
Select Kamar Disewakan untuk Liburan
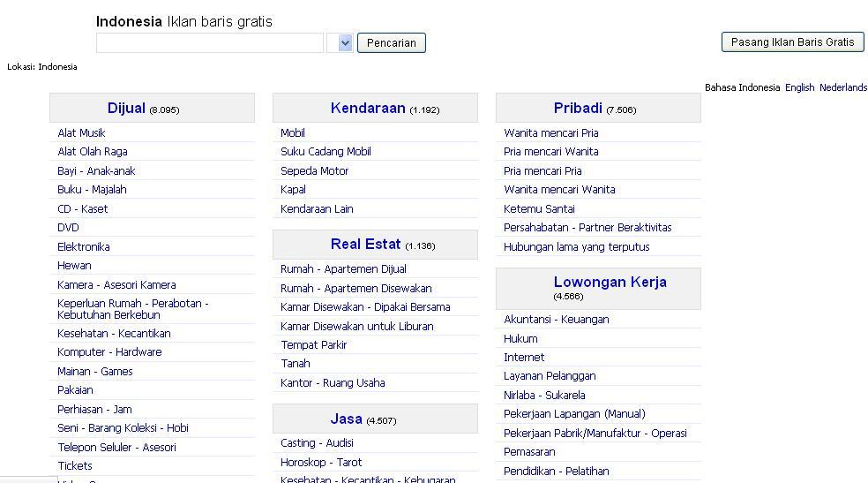pos(357,326)
